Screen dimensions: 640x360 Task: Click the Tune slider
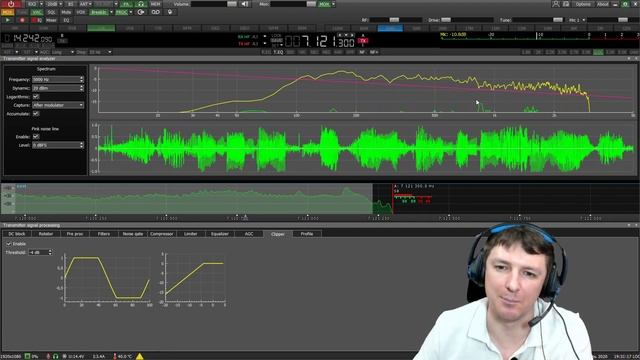coord(538,20)
